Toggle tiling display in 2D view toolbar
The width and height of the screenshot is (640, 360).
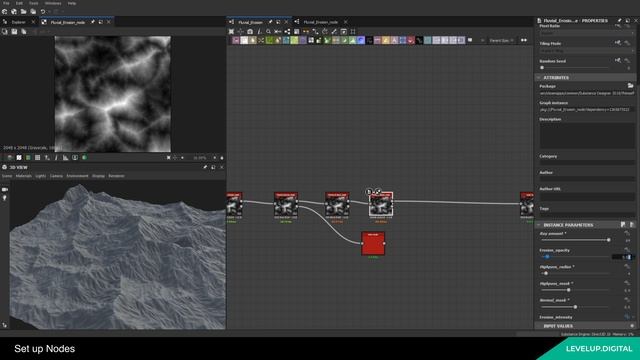point(38,158)
